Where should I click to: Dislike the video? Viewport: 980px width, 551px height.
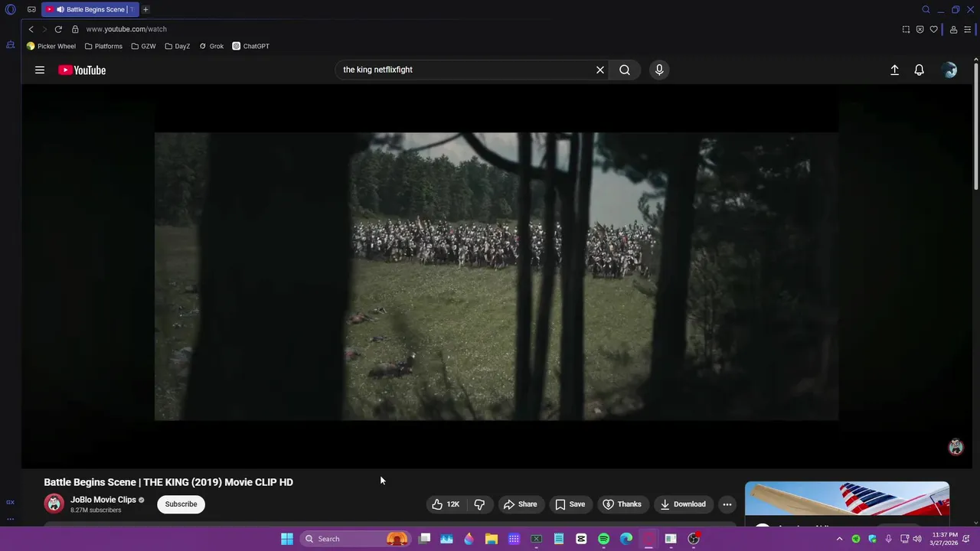[479, 504]
